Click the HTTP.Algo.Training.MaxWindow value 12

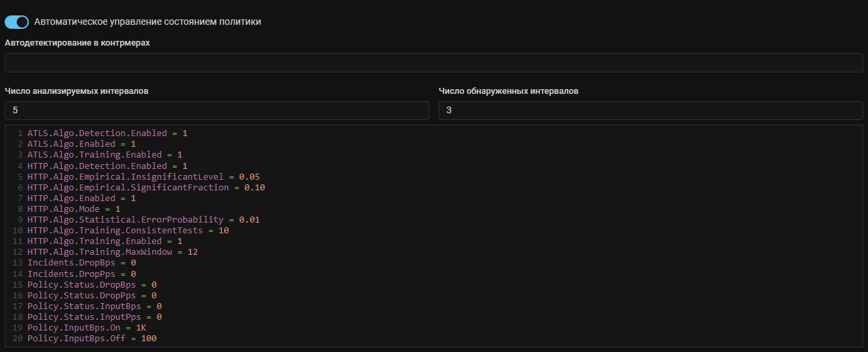(x=193, y=252)
